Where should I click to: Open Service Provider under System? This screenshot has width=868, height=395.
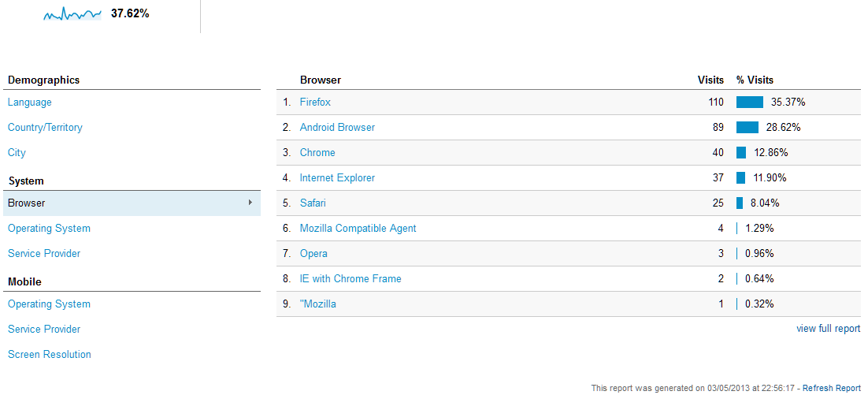click(x=44, y=253)
